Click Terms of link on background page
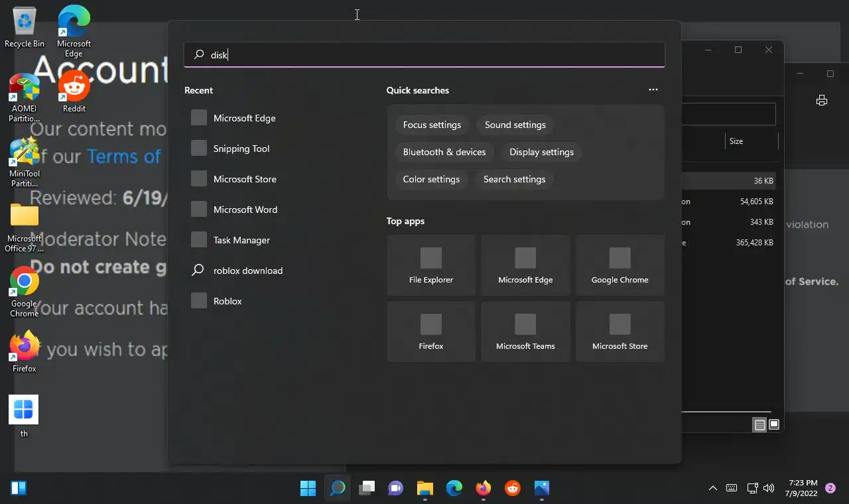Viewport: 849px width, 504px height. point(123,157)
